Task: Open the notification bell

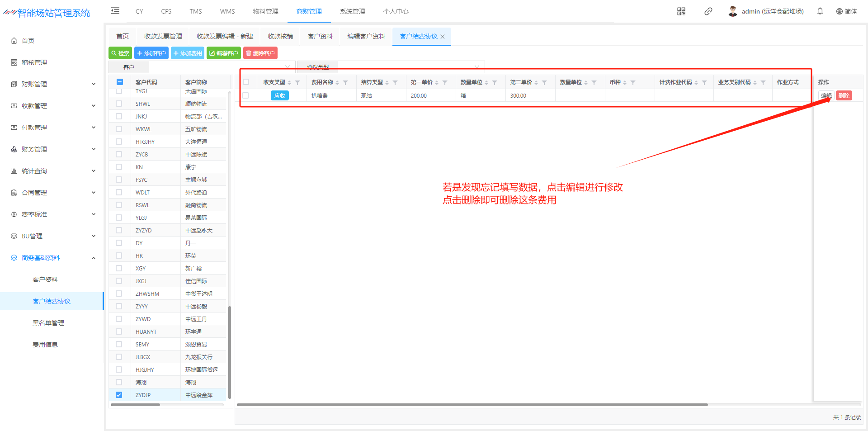Action: pyautogui.click(x=820, y=11)
